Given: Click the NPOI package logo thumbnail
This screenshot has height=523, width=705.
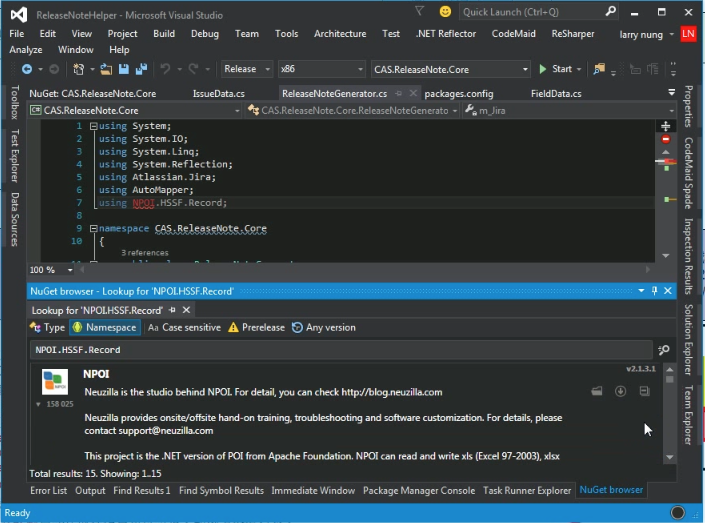Looking at the screenshot, I should coord(55,381).
